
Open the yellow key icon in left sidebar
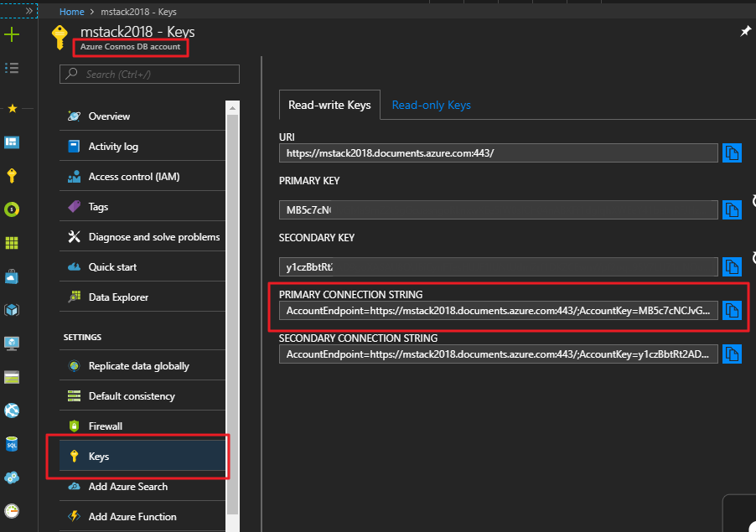(x=12, y=176)
